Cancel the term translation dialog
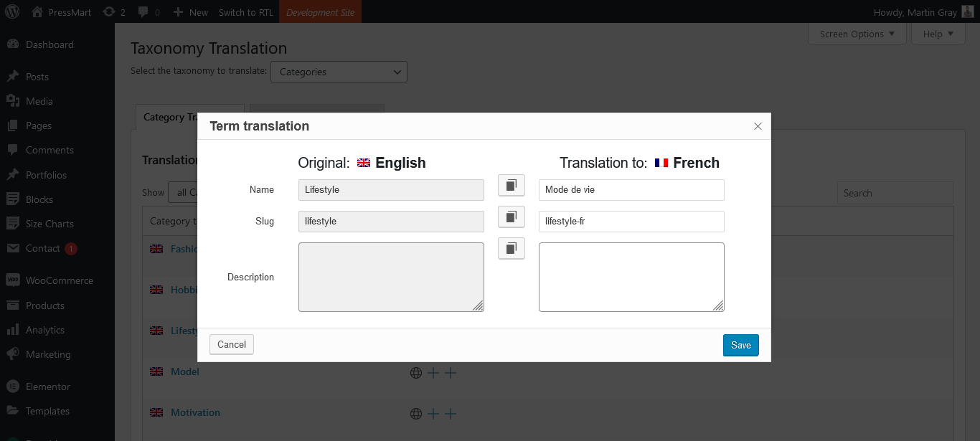The height and width of the screenshot is (441, 980). point(231,345)
